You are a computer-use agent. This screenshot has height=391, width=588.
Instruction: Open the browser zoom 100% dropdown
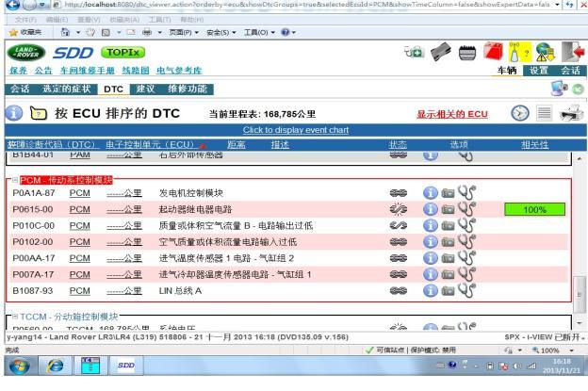tap(571, 350)
